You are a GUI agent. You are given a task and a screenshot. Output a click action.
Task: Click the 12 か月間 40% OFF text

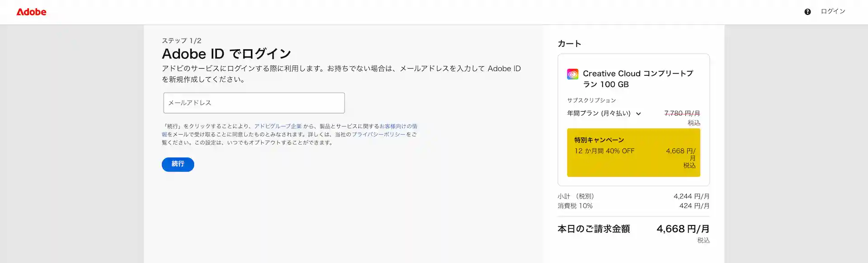pos(604,151)
